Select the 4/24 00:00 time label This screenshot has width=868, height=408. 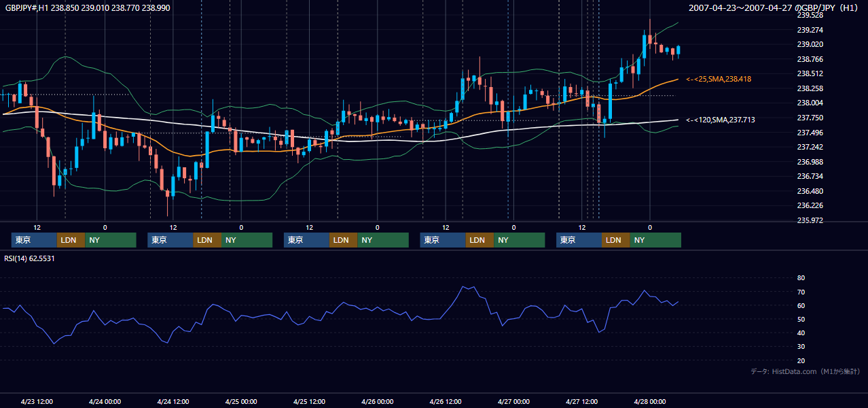[105, 401]
